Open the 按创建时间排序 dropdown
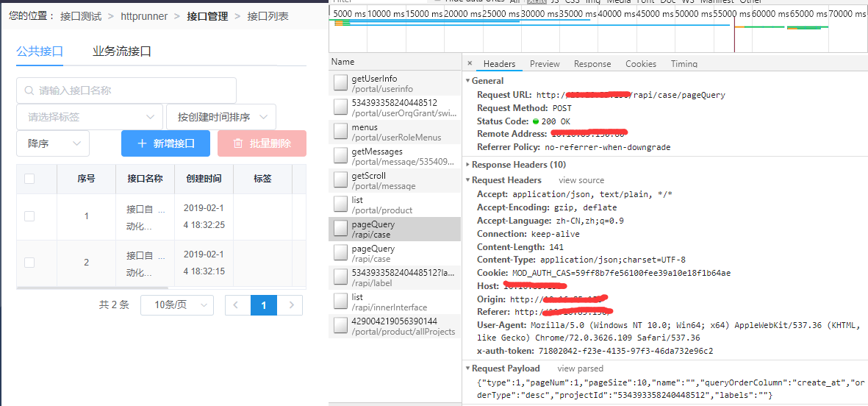868x406 pixels. point(221,117)
